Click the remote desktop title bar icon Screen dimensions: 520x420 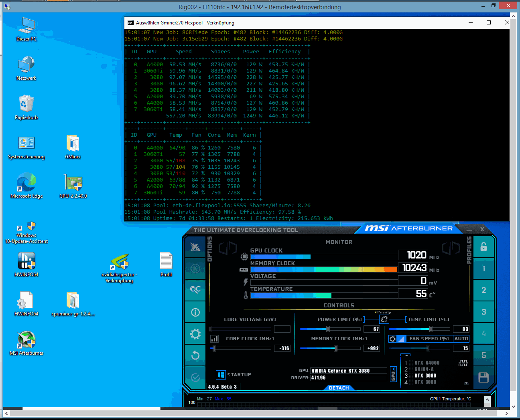tap(7, 7)
